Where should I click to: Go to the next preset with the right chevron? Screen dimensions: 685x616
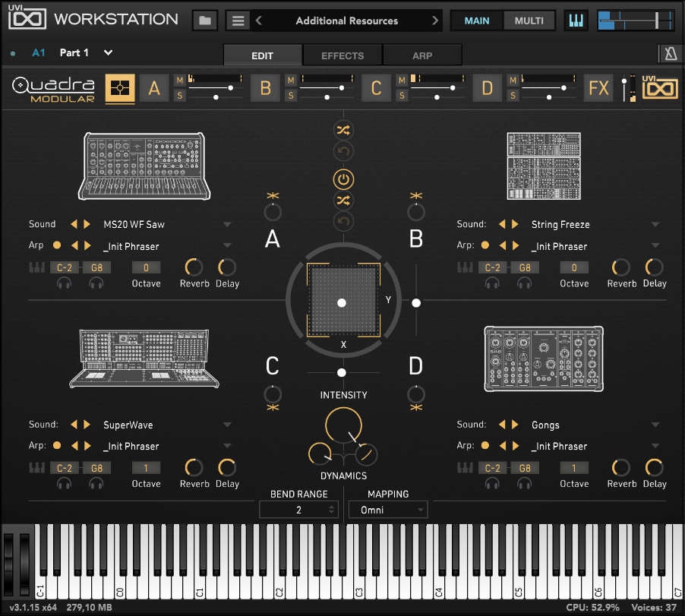[x=434, y=21]
